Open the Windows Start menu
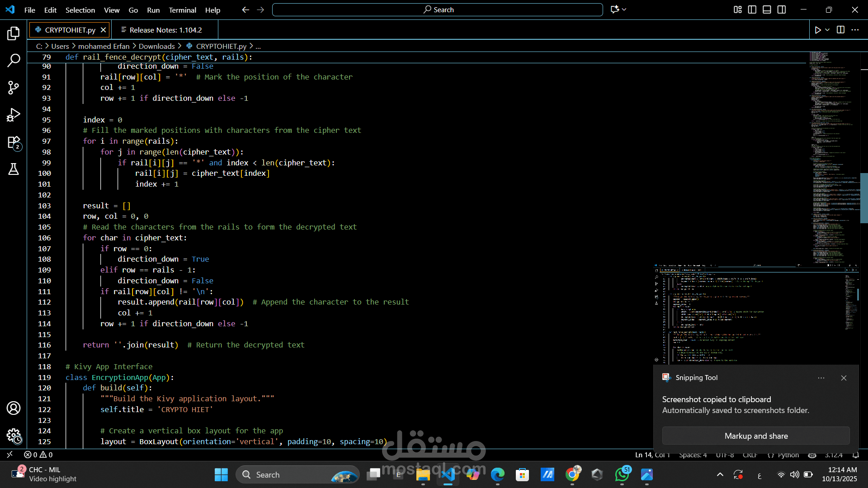868x488 pixels. [221, 474]
